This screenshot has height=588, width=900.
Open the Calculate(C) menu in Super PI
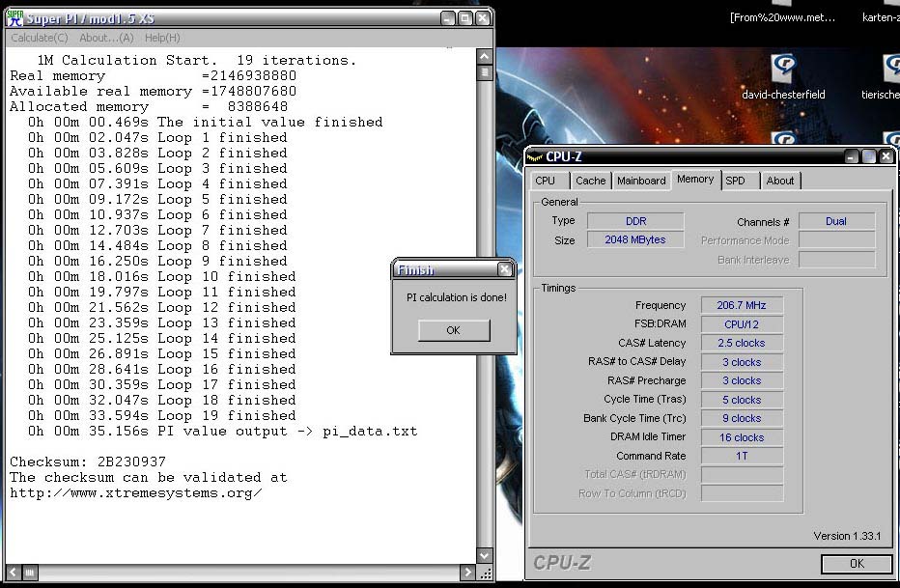[x=39, y=38]
